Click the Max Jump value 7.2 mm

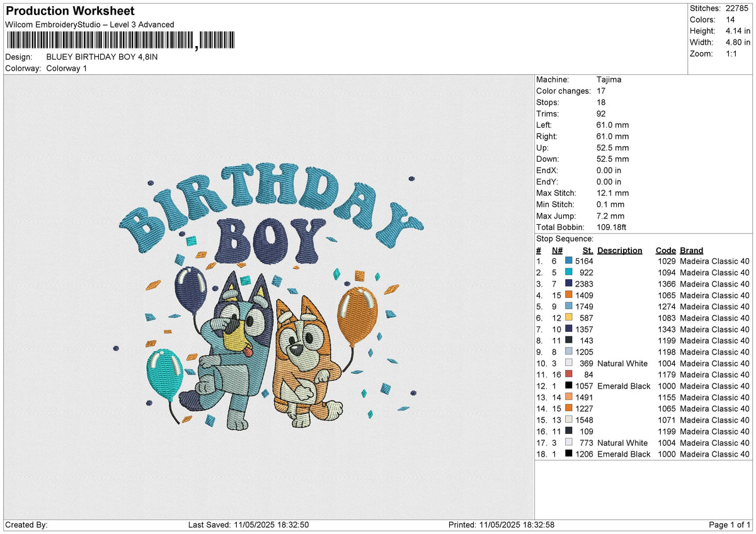[x=610, y=215]
